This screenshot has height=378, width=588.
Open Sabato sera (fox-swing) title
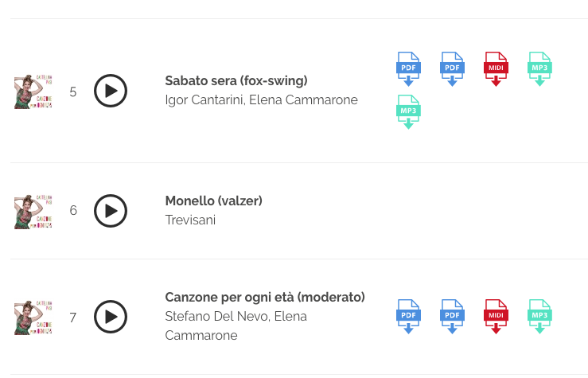pyautogui.click(x=236, y=81)
